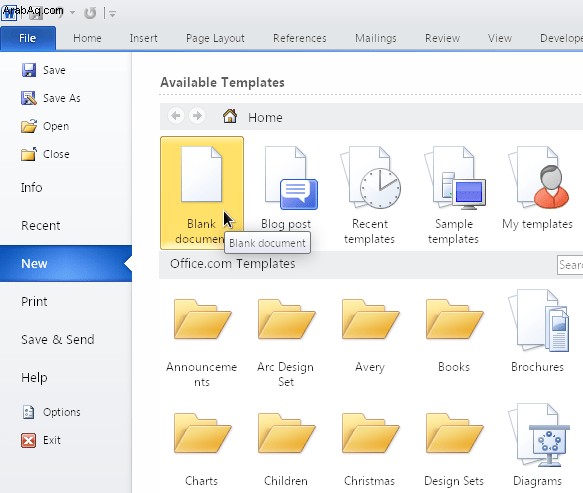Expand Customize Quick Access Toolbar arrow
This screenshot has width=583, height=493.
112,14
